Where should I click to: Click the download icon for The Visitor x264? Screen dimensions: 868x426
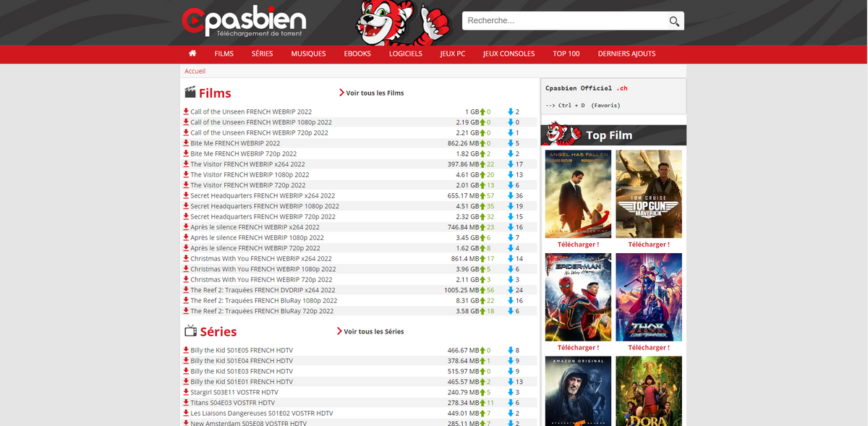(x=186, y=164)
